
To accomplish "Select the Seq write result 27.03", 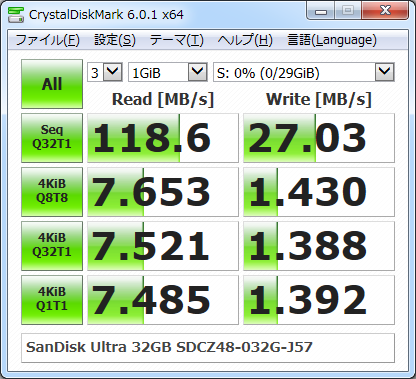I will (319, 138).
